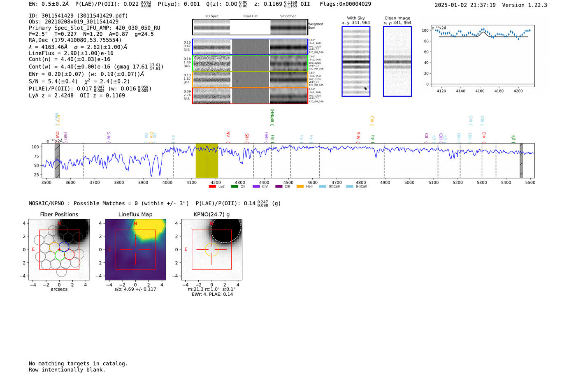Image resolution: width=576 pixels, height=392 pixels.
Task: Click the yellow highlighted emission band in spectrum
Action: 207,160
